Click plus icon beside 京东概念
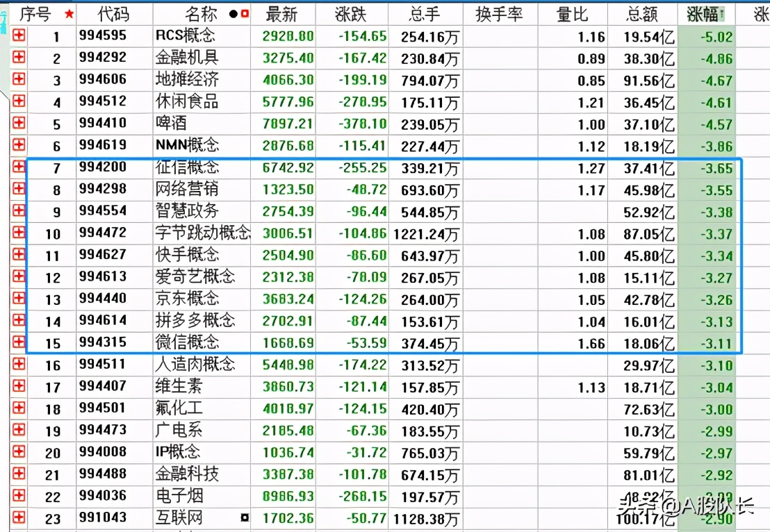The height and width of the screenshot is (532, 770). 19,298
